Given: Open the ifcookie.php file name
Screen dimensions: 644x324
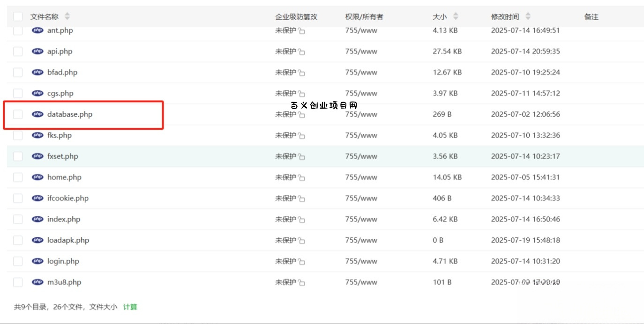Looking at the screenshot, I should point(68,198).
